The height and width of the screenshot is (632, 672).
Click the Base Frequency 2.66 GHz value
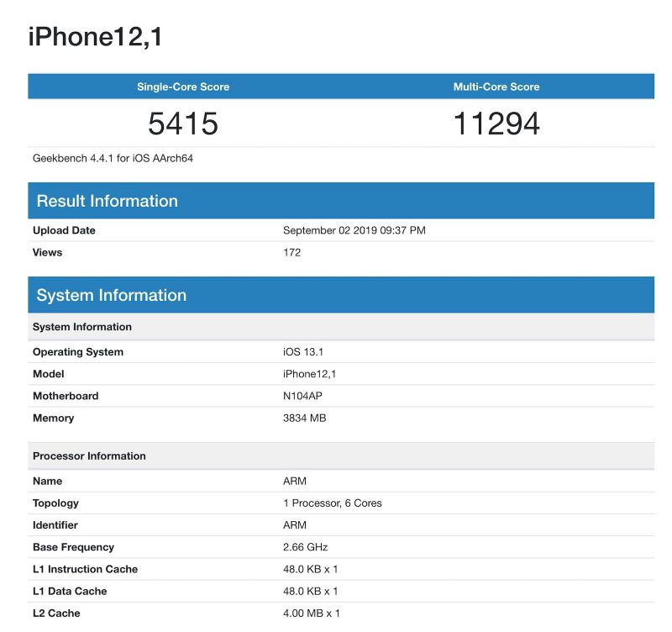coord(306,547)
